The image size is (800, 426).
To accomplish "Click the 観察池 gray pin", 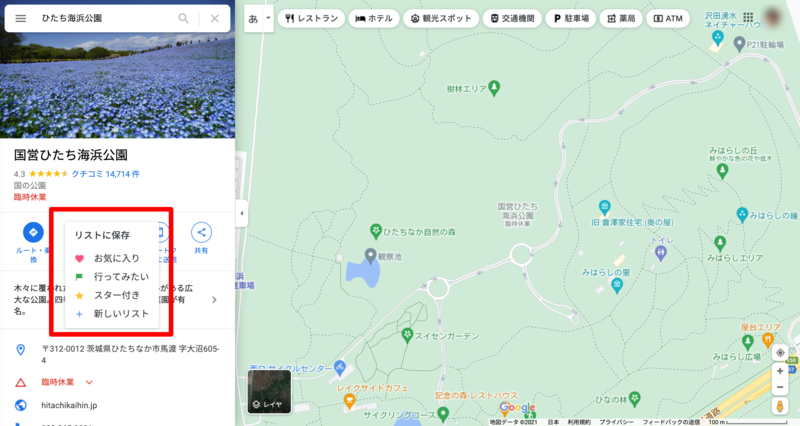I will [x=371, y=256].
